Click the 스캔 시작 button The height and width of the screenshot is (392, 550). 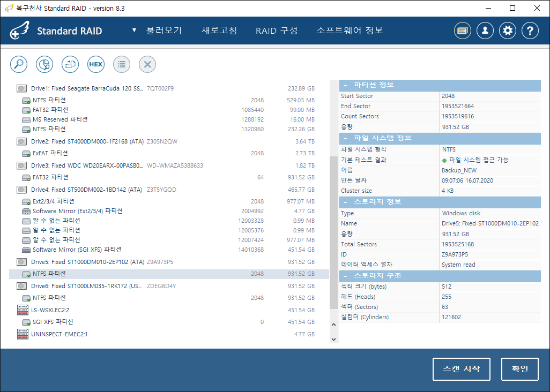[x=461, y=369]
